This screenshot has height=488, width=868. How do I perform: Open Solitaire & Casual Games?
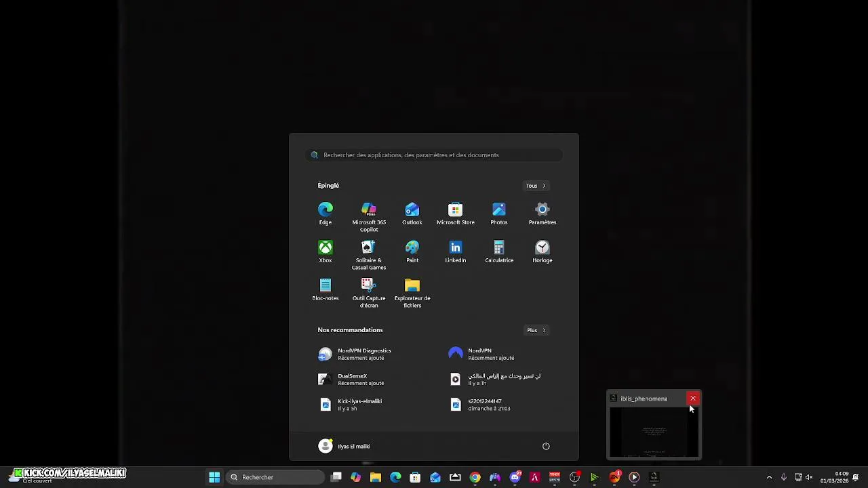click(x=369, y=255)
